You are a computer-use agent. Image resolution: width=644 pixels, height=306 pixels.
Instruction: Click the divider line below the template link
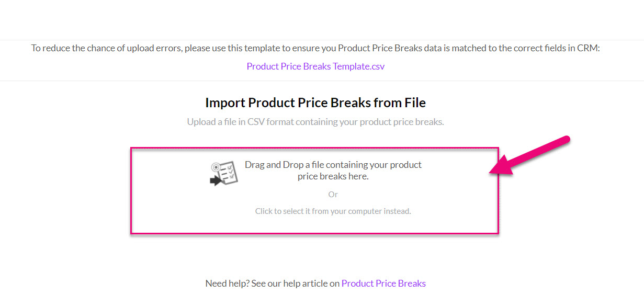pyautogui.click(x=322, y=81)
